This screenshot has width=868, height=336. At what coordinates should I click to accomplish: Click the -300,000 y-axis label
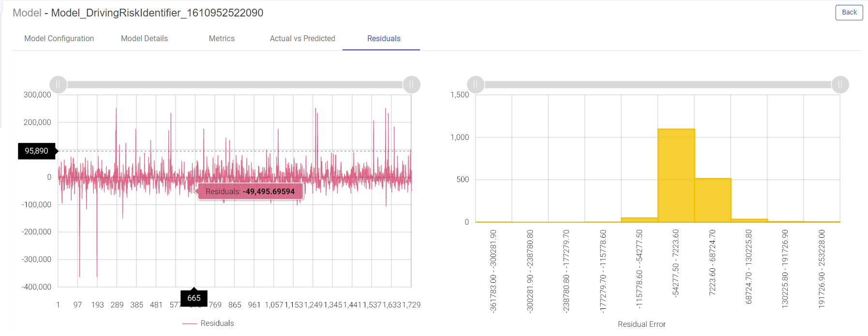pos(36,260)
